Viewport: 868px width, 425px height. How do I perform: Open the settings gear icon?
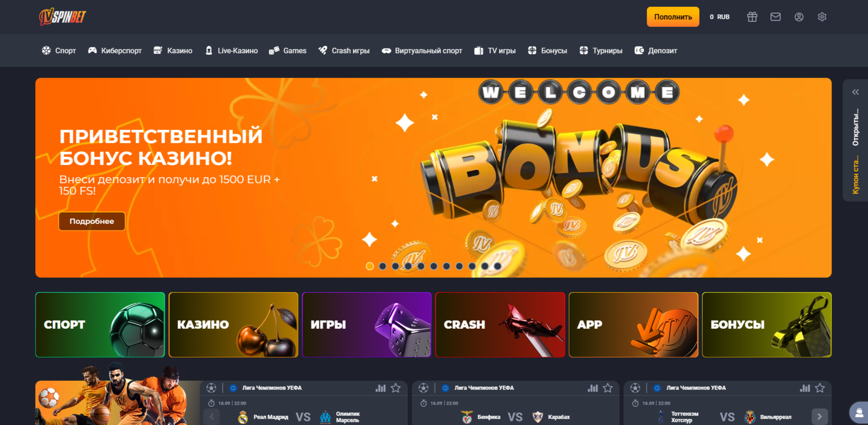click(x=822, y=17)
